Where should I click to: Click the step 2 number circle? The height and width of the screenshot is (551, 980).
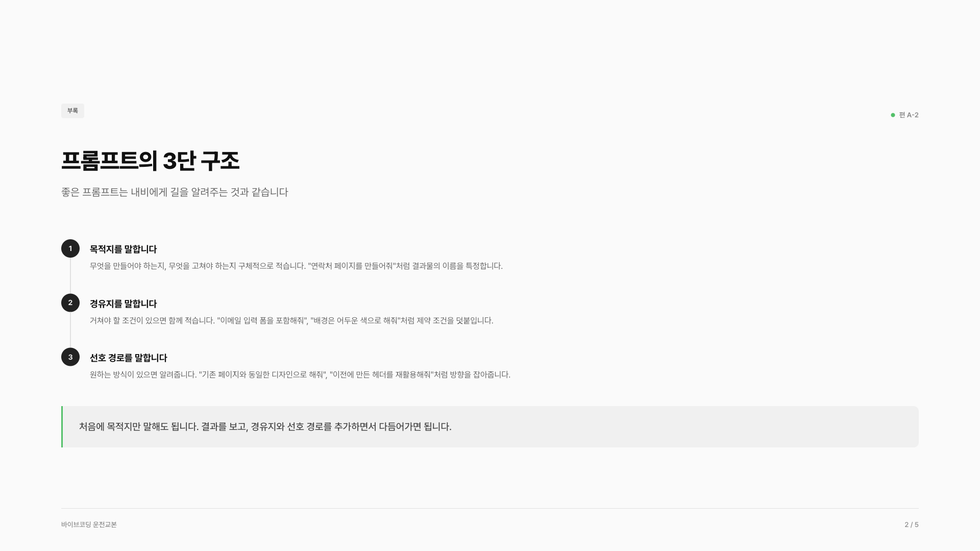click(70, 303)
